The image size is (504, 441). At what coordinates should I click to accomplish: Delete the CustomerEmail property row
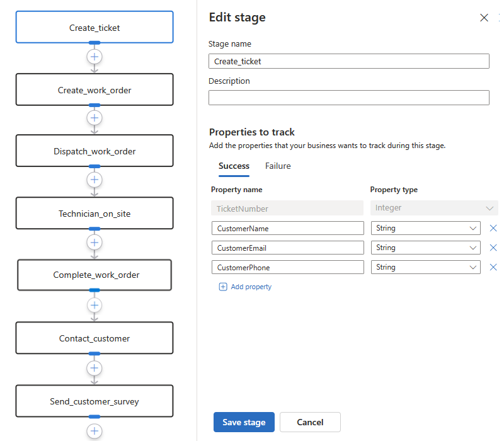pyautogui.click(x=493, y=248)
